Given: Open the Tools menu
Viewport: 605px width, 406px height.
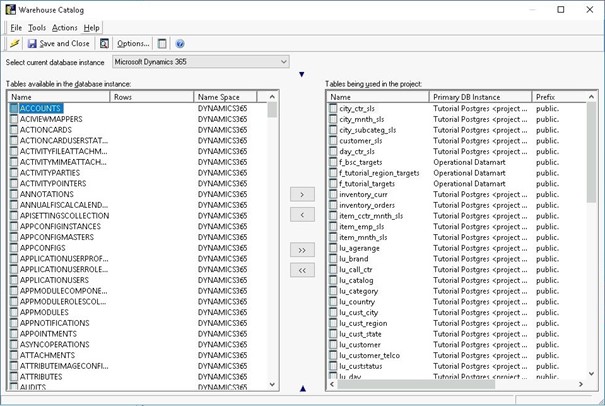Looking at the screenshot, I should 37,27.
